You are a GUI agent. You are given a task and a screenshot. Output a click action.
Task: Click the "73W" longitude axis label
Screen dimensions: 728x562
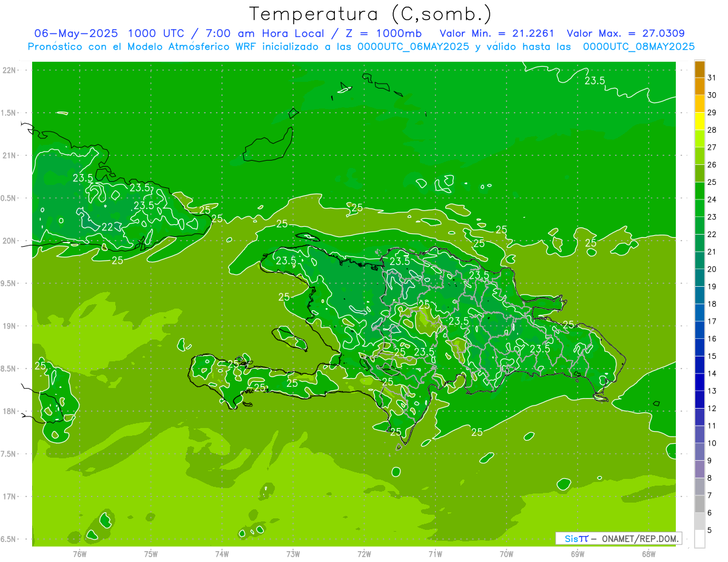(293, 554)
